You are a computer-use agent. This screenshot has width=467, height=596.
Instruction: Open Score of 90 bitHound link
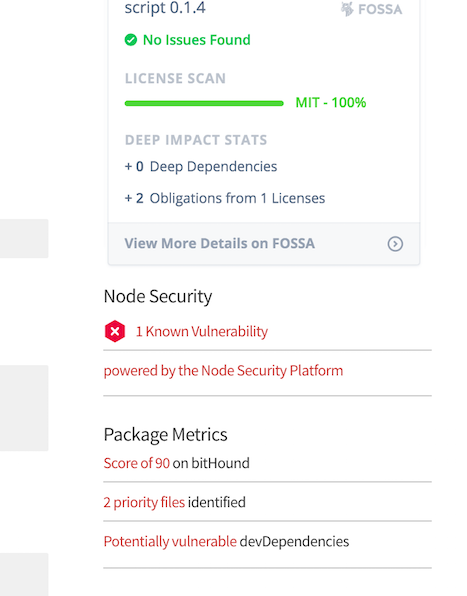point(136,463)
